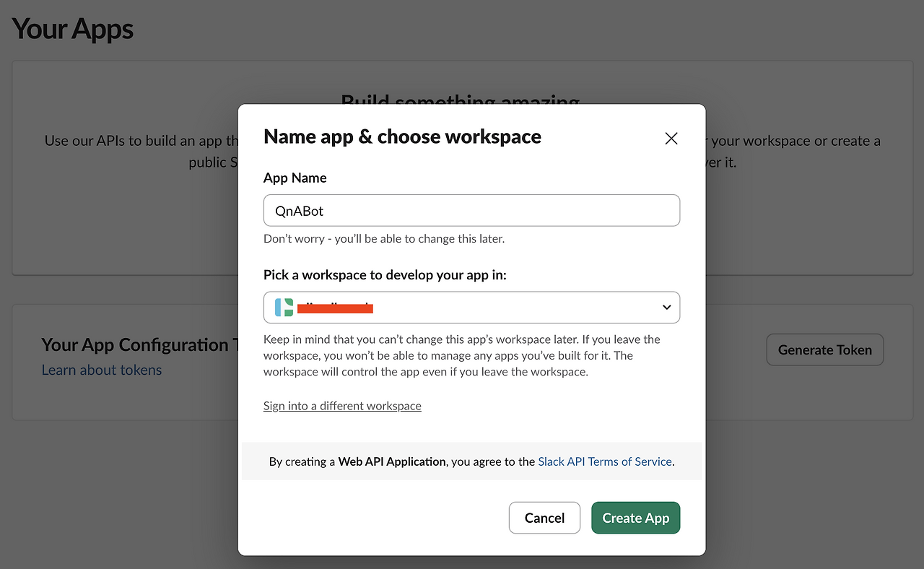Viewport: 924px width, 569px height.
Task: Open Slack API Terms of Service link
Action: [605, 461]
